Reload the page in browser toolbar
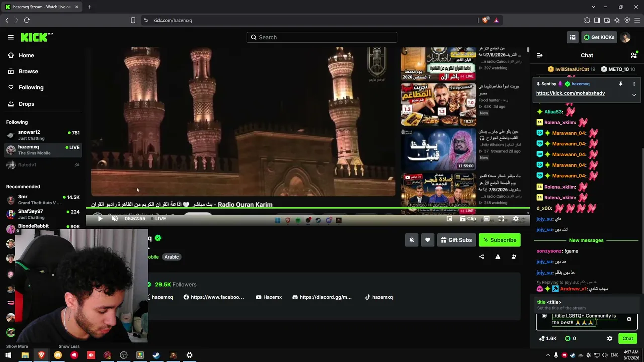The width and height of the screenshot is (644, 362). (x=27, y=20)
